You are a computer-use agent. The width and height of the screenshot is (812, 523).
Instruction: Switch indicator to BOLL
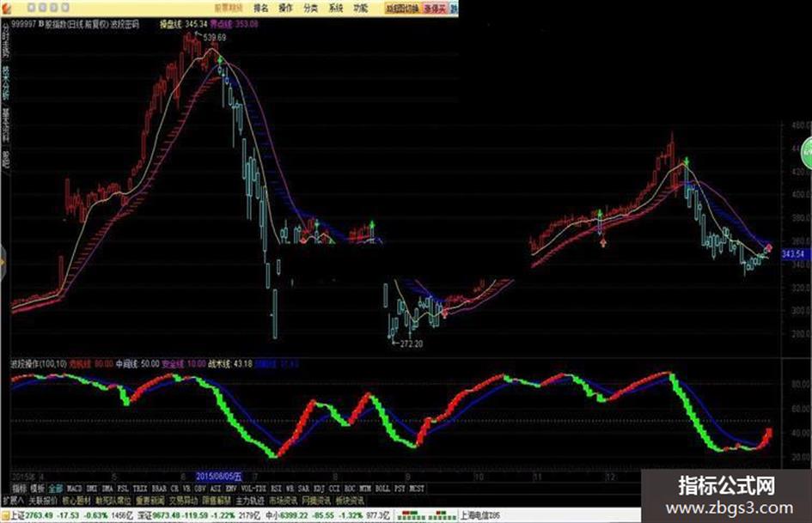click(x=382, y=489)
